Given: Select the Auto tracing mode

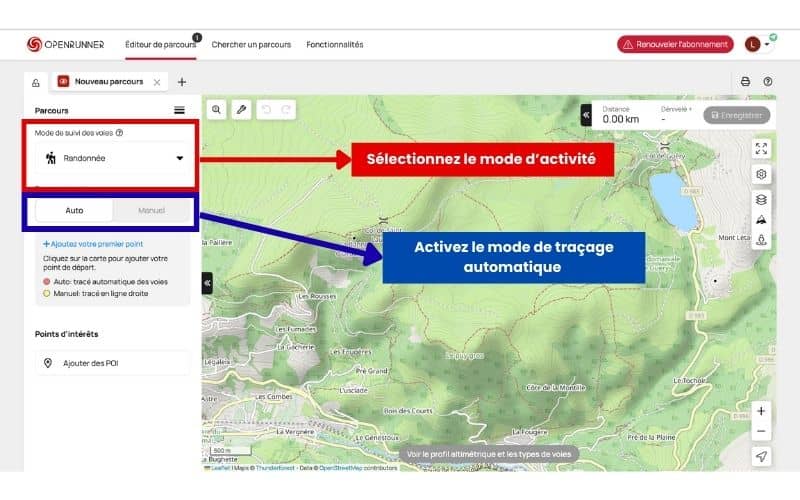Looking at the screenshot, I should 74,211.
